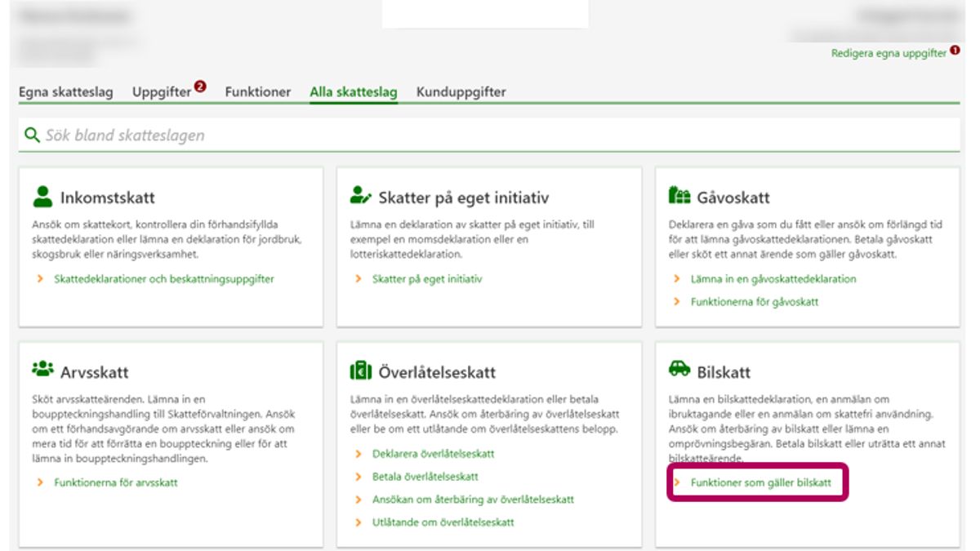Click the search magnifier icon
Image resolution: width=980 pixels, height=551 pixels.
pyautogui.click(x=32, y=136)
